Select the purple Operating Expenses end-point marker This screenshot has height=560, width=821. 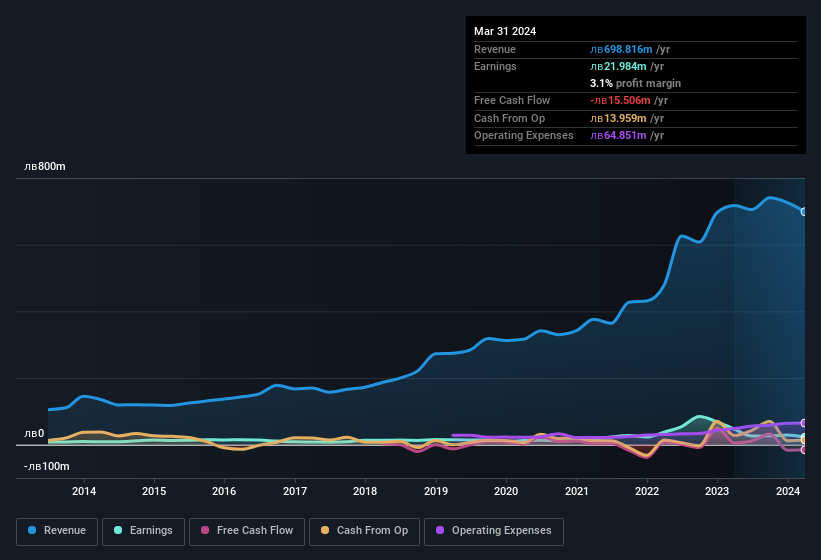(x=803, y=423)
